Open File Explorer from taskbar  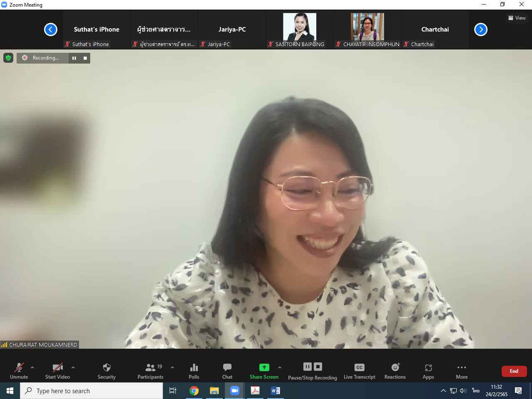click(x=214, y=391)
